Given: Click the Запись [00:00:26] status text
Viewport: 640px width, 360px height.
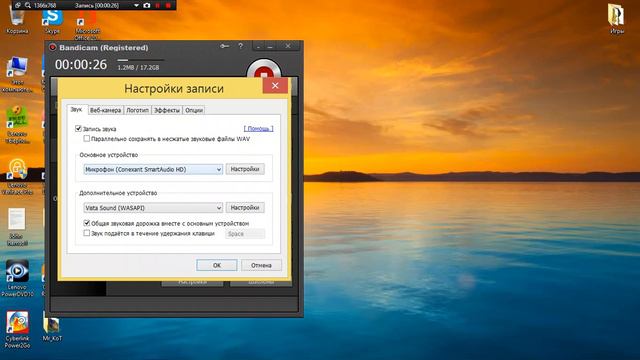Looking at the screenshot, I should click(x=97, y=6).
